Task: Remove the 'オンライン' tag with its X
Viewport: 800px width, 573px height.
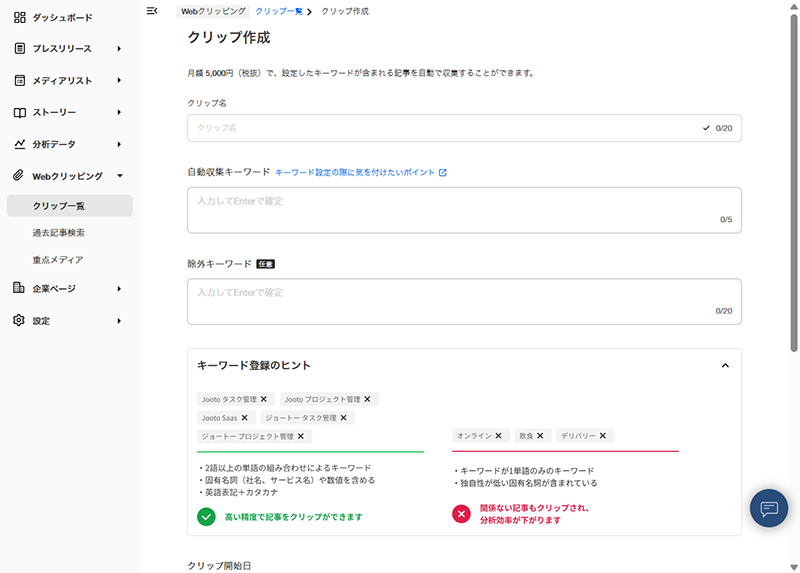Action: tap(498, 436)
